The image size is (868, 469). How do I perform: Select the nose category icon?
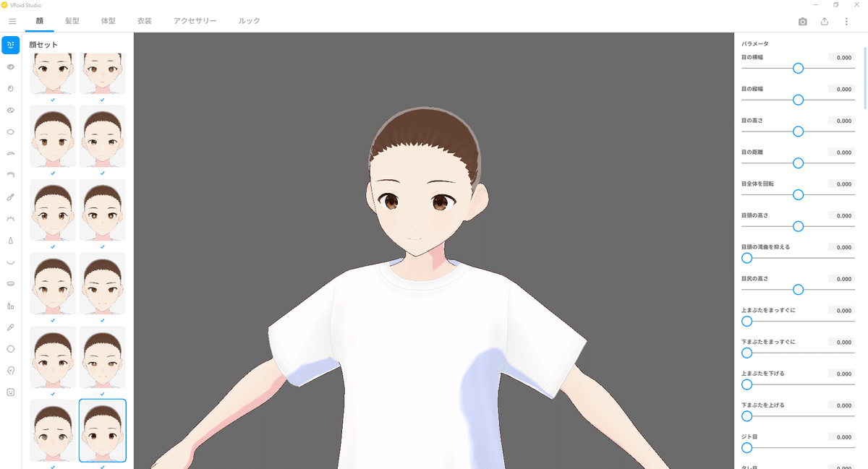coord(11,240)
